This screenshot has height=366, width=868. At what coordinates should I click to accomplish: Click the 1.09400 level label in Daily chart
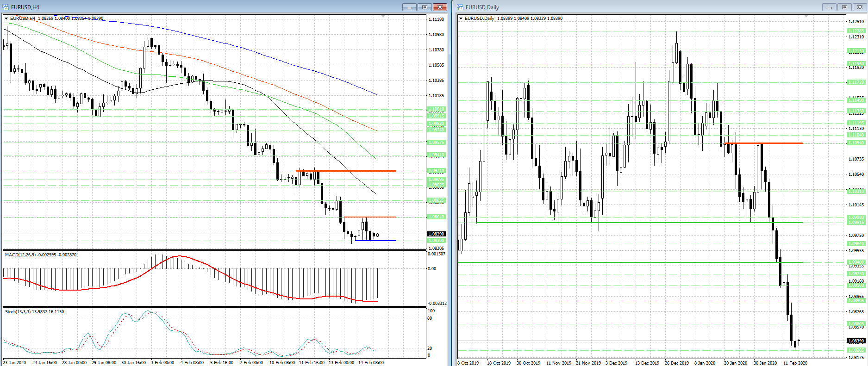pyautogui.click(x=856, y=262)
